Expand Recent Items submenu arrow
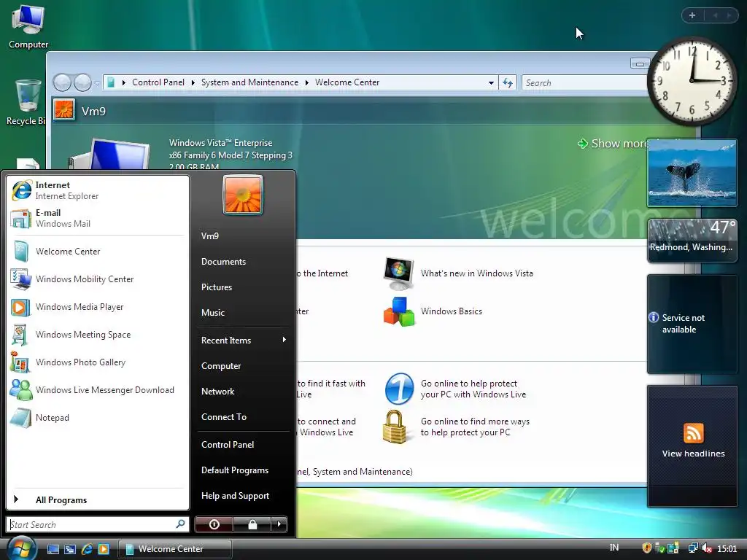Image resolution: width=747 pixels, height=560 pixels. click(x=285, y=340)
